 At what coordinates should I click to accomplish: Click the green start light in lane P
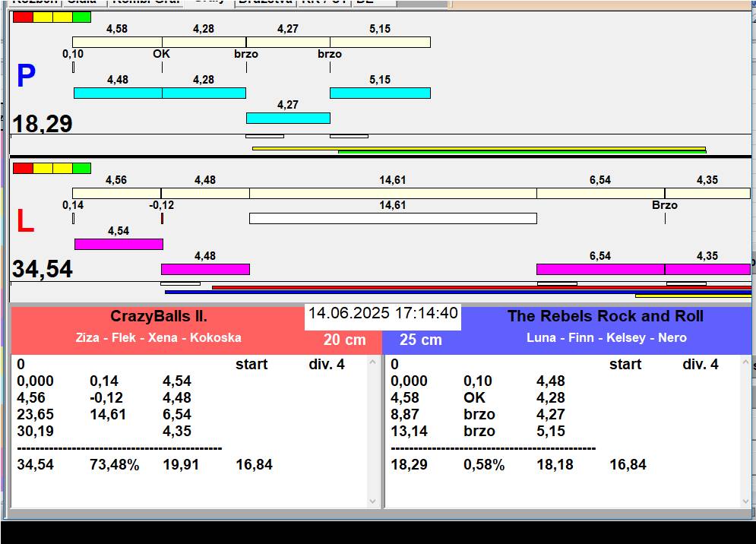tap(81, 17)
